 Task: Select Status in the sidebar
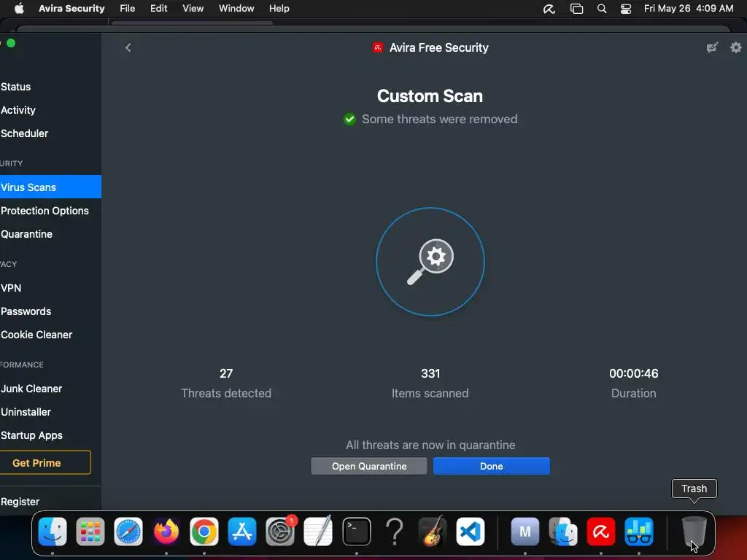click(x=16, y=87)
